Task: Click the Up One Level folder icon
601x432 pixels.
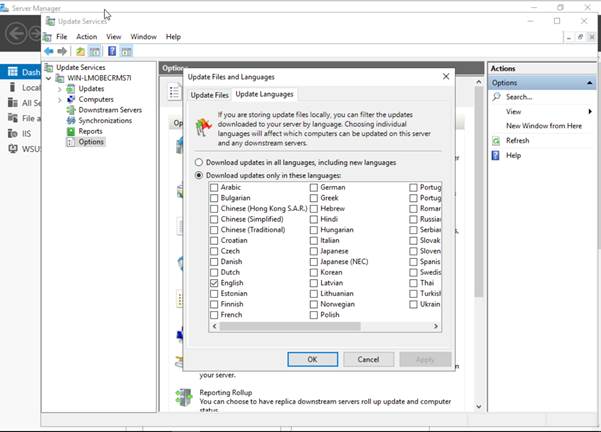Action: coord(80,51)
